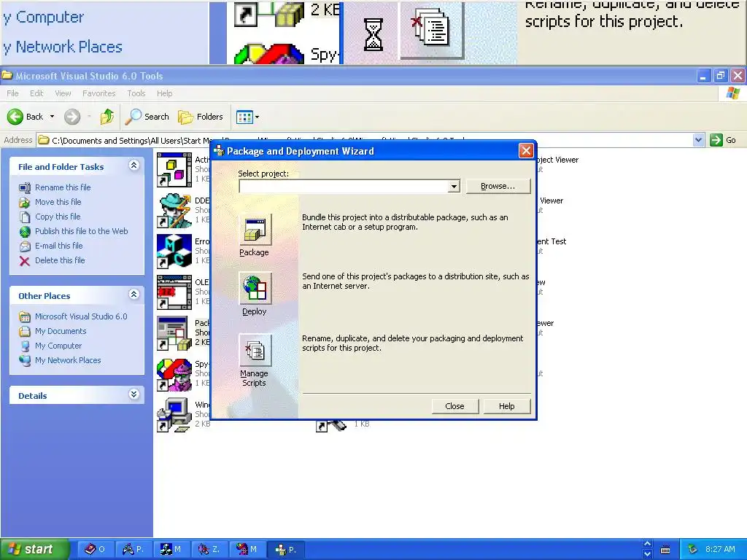Click the Forward arrow in Explorer toolbar

[x=72, y=117]
